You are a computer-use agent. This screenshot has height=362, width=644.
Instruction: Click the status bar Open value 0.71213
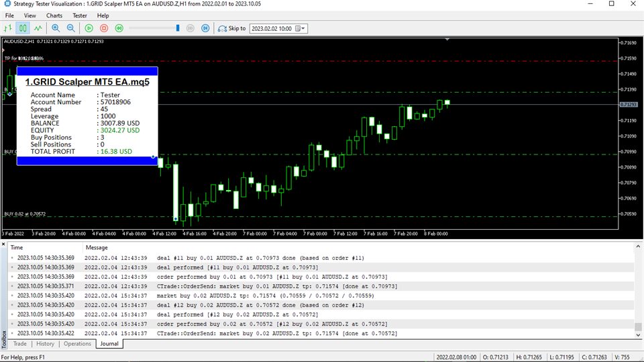click(x=495, y=357)
